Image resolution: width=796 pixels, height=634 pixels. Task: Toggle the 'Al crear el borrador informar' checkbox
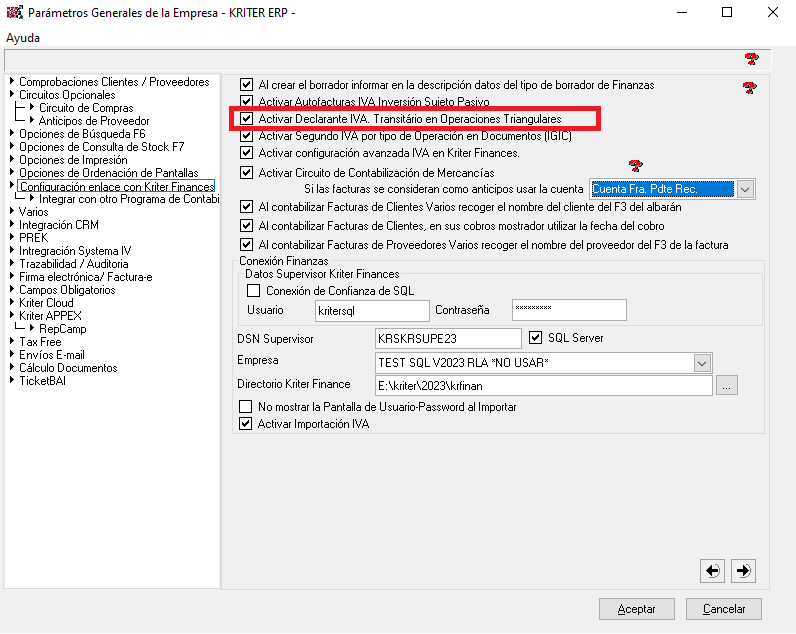pos(246,84)
